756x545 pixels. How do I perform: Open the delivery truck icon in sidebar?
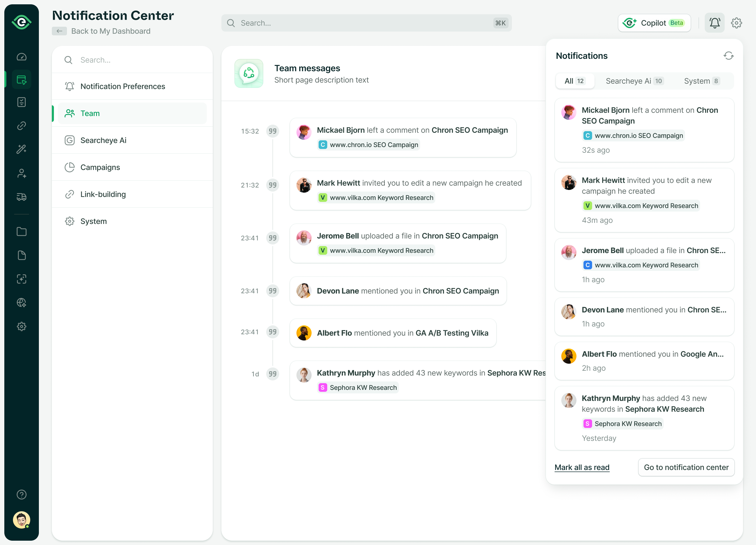(21, 196)
